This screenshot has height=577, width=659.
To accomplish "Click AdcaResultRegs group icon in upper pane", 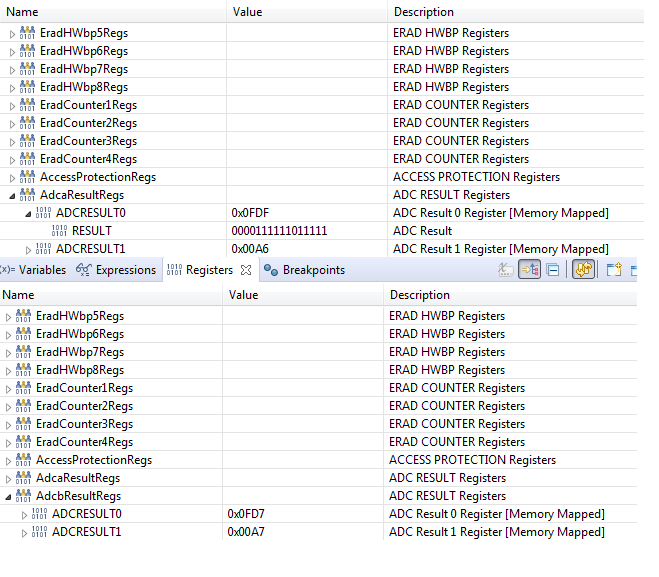I will (27, 195).
